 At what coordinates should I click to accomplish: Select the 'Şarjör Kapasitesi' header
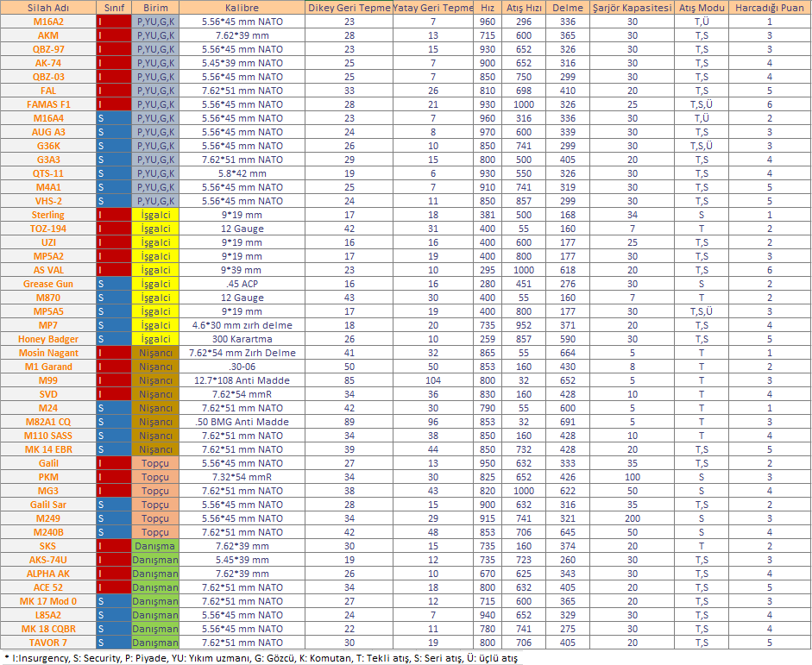tap(632, 8)
